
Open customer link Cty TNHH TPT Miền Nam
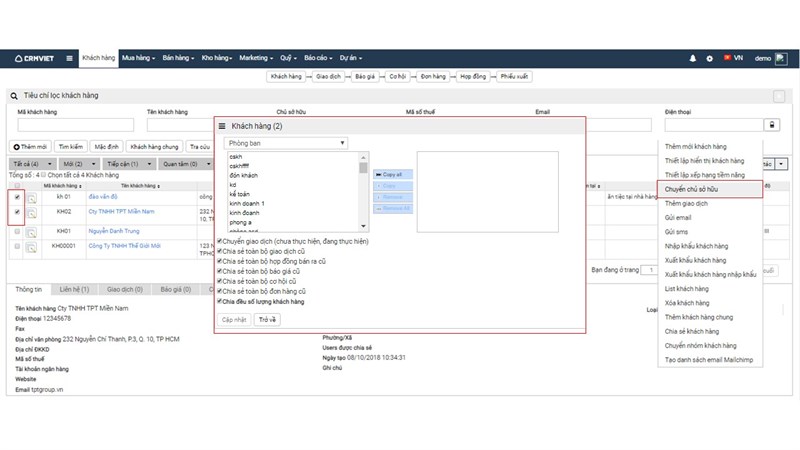click(121, 211)
